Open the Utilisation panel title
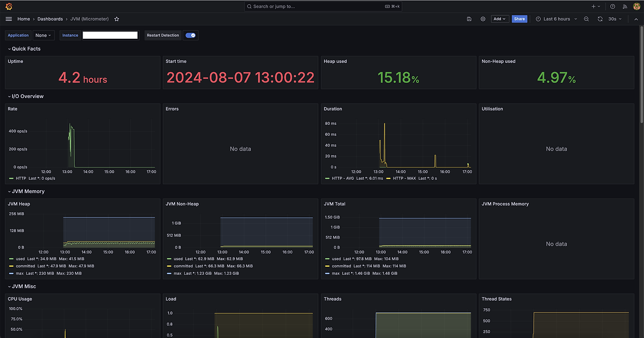This screenshot has height=338, width=644. click(493, 109)
